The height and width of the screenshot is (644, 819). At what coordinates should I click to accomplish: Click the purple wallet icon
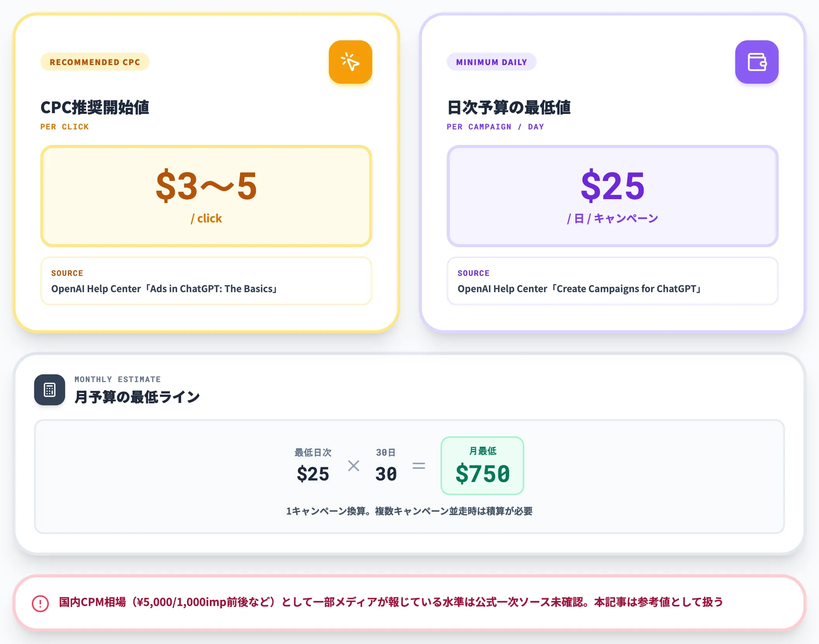click(757, 62)
